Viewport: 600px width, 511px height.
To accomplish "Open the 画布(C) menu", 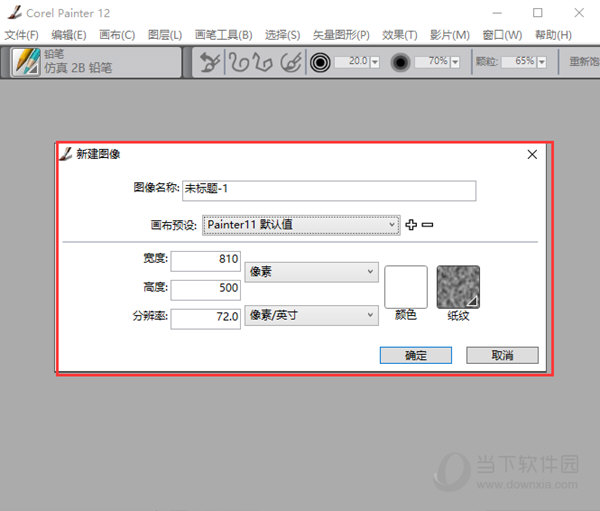I will [x=117, y=35].
